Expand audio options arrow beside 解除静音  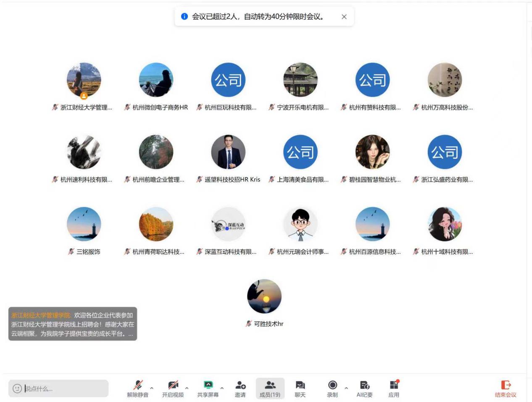point(152,388)
